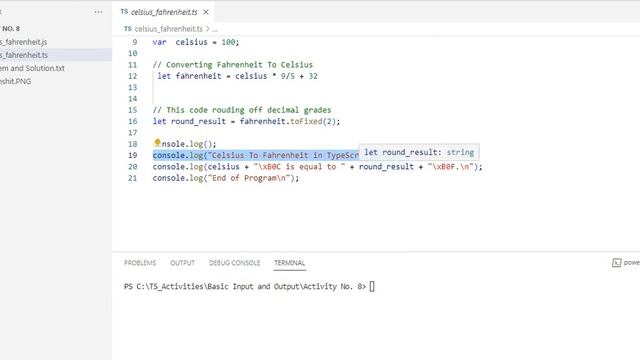The width and height of the screenshot is (640, 360).
Task: Click highlighted 'Celsius To Fahrenheit in TypeScr' line
Action: [256, 156]
